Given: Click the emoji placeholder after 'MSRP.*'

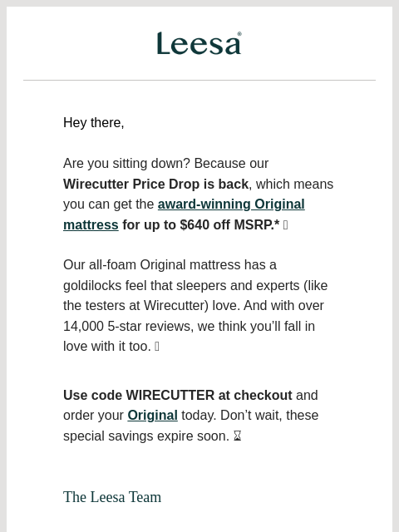Looking at the screenshot, I should point(285,225).
